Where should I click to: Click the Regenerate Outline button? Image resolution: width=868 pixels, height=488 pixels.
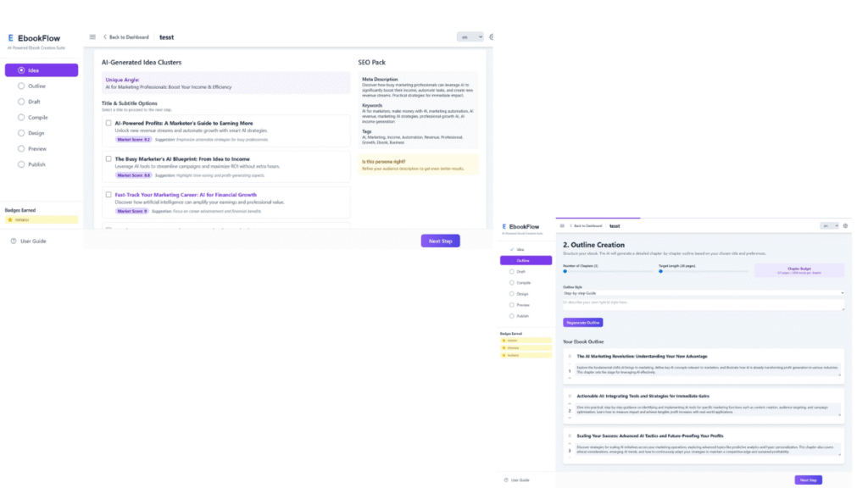tap(582, 322)
